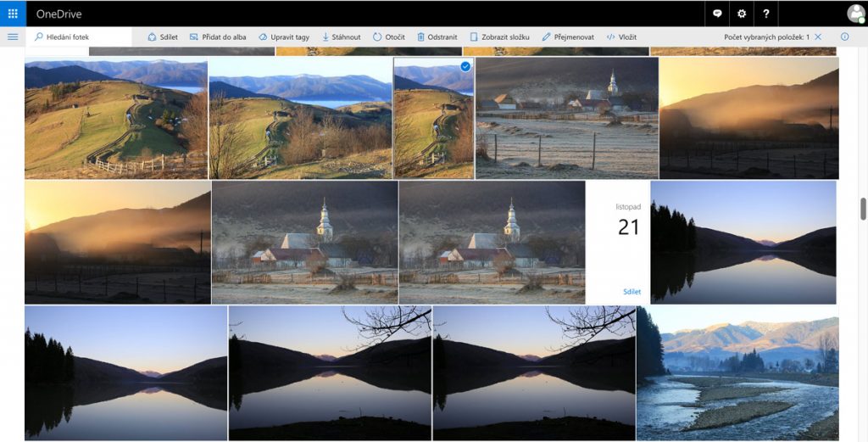Click Přidat do alba
Screen dimensions: 868x442
pos(218,37)
